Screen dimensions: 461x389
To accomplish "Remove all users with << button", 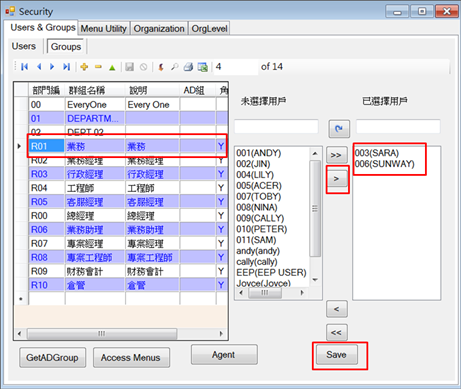I will tap(336, 332).
